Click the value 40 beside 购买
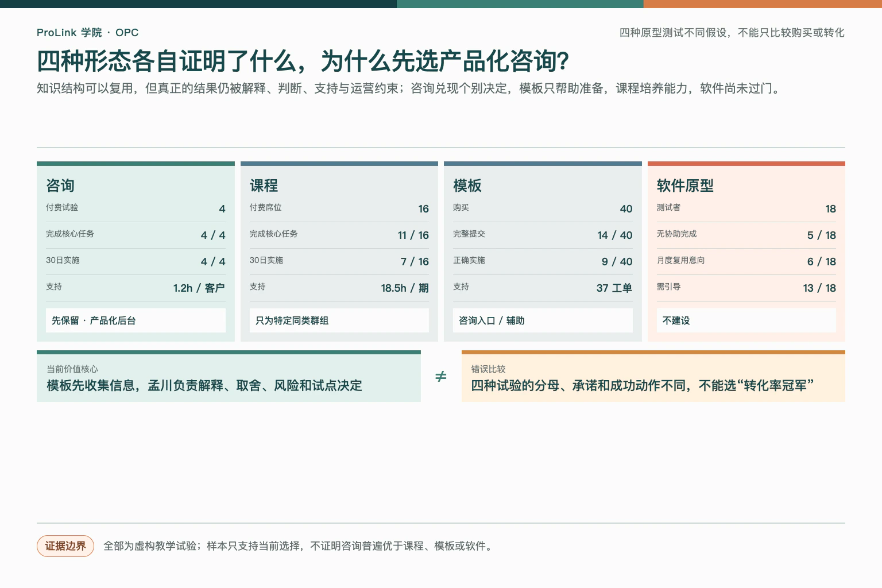This screenshot has width=882, height=588. (x=626, y=209)
